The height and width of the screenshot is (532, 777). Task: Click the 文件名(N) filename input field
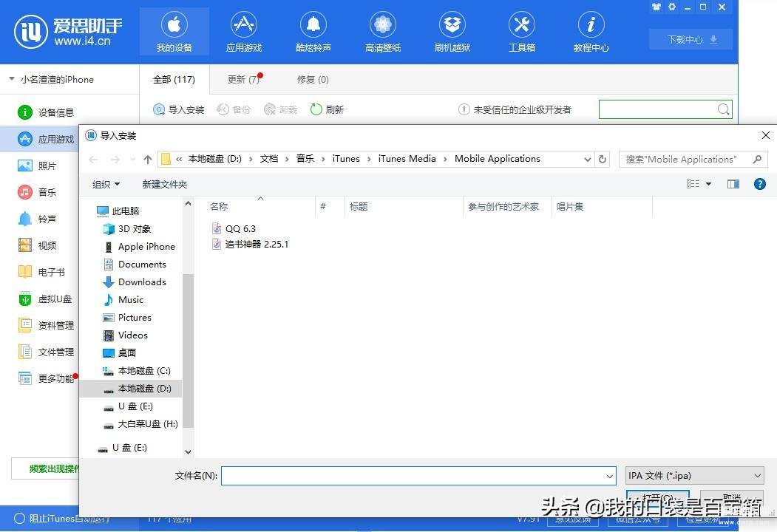(418, 476)
